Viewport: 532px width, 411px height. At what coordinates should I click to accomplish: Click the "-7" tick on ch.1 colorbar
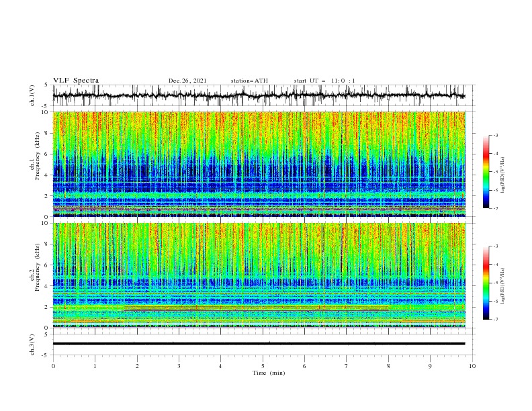tap(496, 208)
